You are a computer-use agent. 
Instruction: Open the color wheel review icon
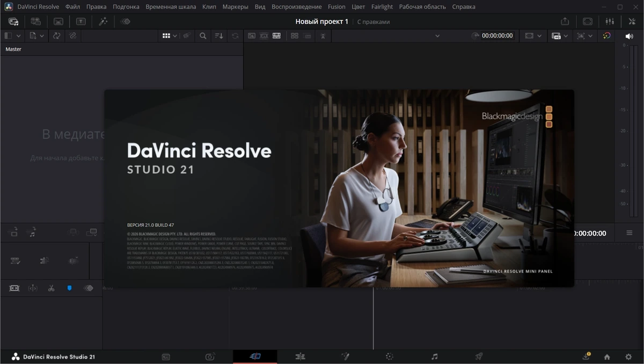(x=606, y=35)
